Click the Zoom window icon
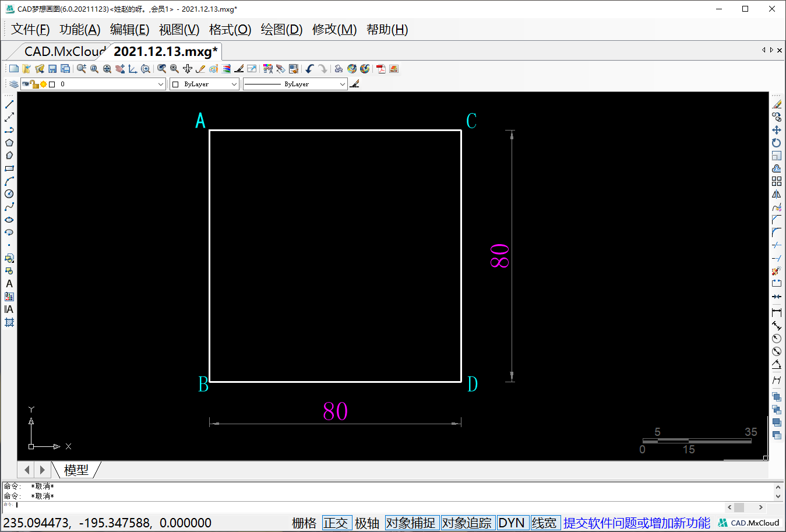This screenshot has height=532, width=786. [x=94, y=69]
